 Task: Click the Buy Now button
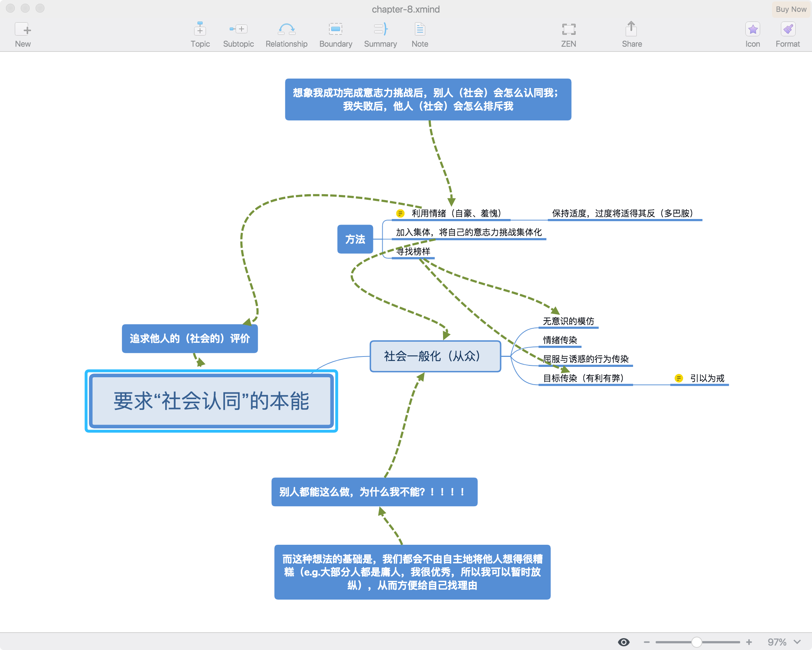coord(791,9)
